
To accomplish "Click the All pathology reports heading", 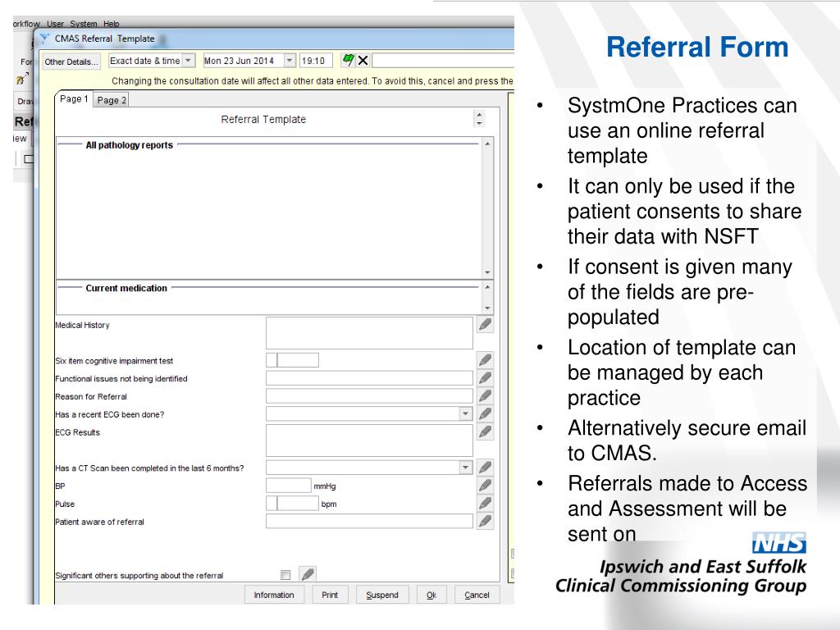I will (129, 144).
